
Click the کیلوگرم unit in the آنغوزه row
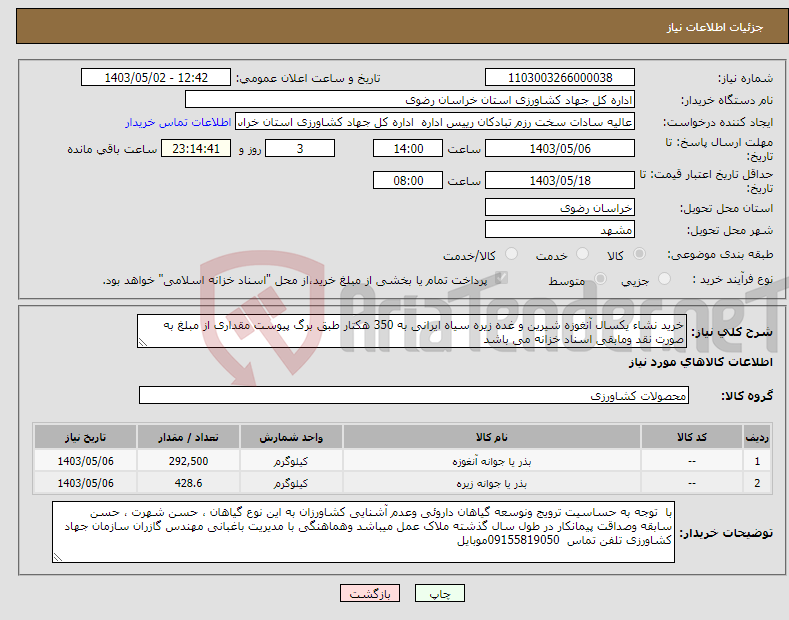click(291, 461)
